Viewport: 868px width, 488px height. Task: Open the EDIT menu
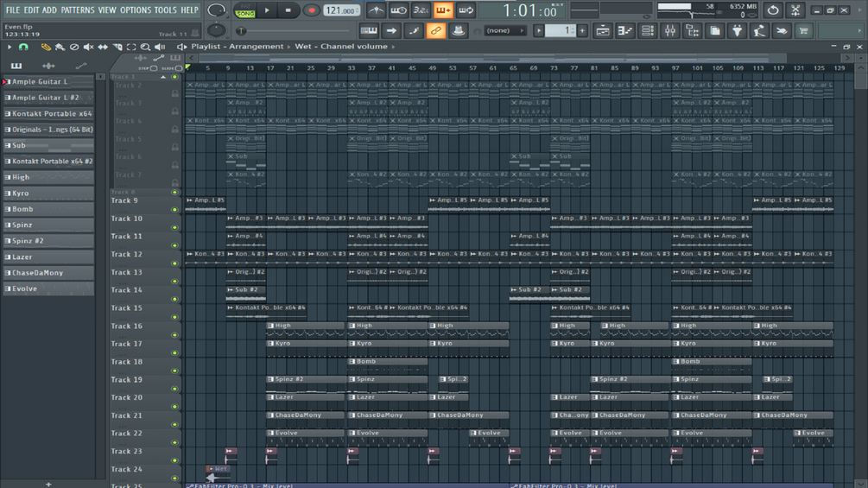click(32, 10)
